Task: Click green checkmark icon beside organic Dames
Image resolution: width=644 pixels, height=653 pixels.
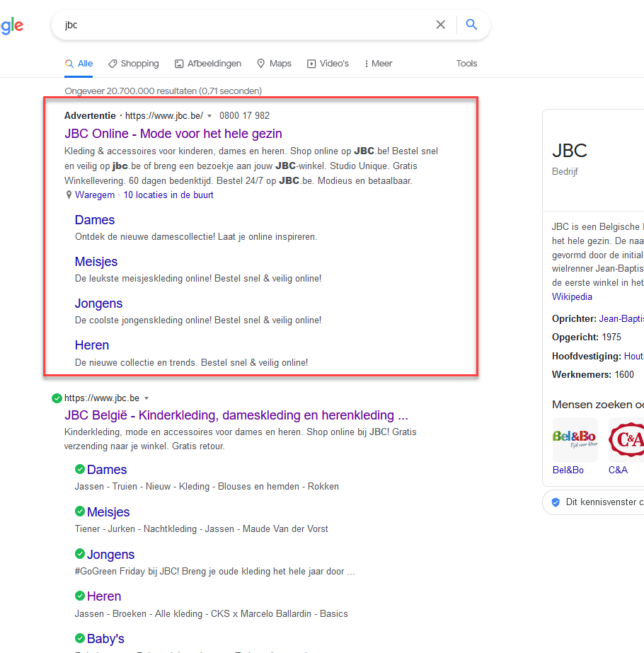Action: (x=80, y=469)
